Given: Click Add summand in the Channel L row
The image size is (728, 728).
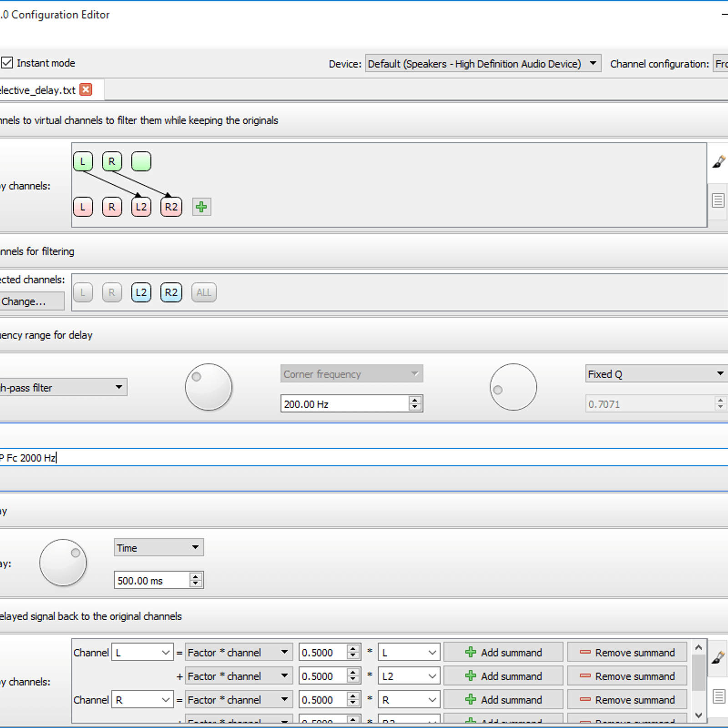Looking at the screenshot, I should (x=503, y=652).
